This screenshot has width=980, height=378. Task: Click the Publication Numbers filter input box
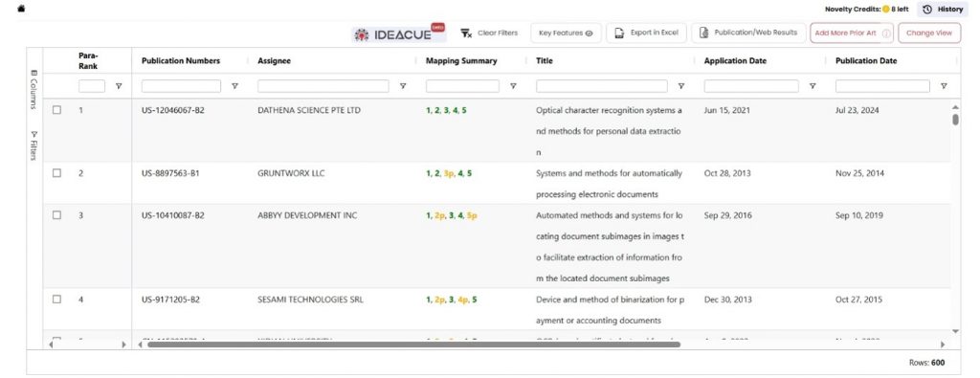[181, 86]
